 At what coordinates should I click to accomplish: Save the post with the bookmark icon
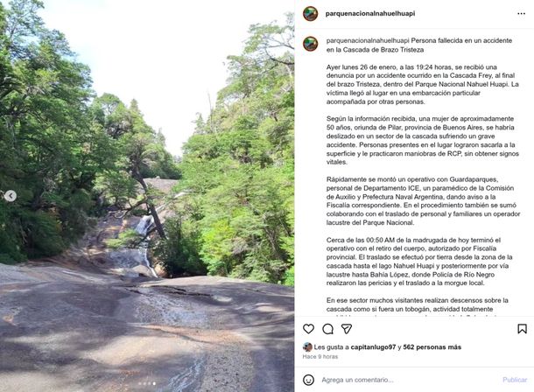pos(522,329)
